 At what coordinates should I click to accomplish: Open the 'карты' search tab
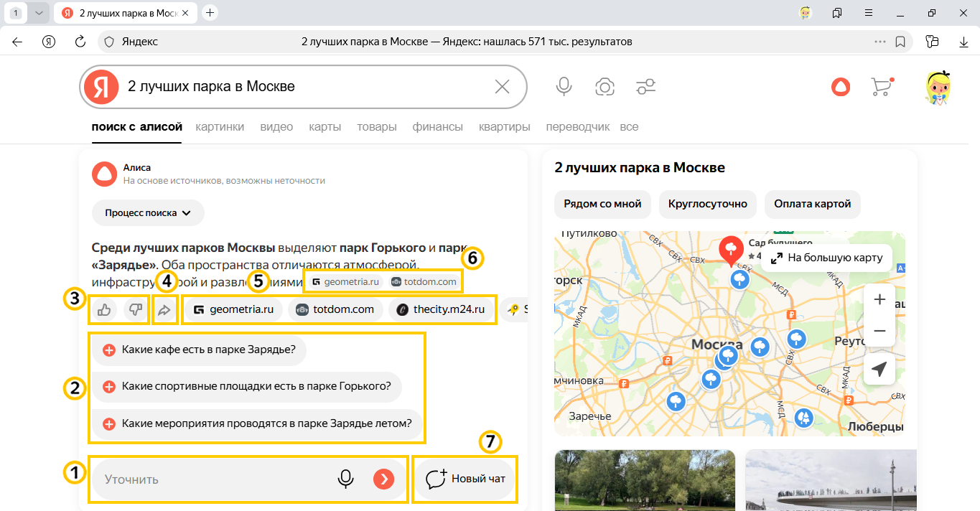(x=325, y=127)
